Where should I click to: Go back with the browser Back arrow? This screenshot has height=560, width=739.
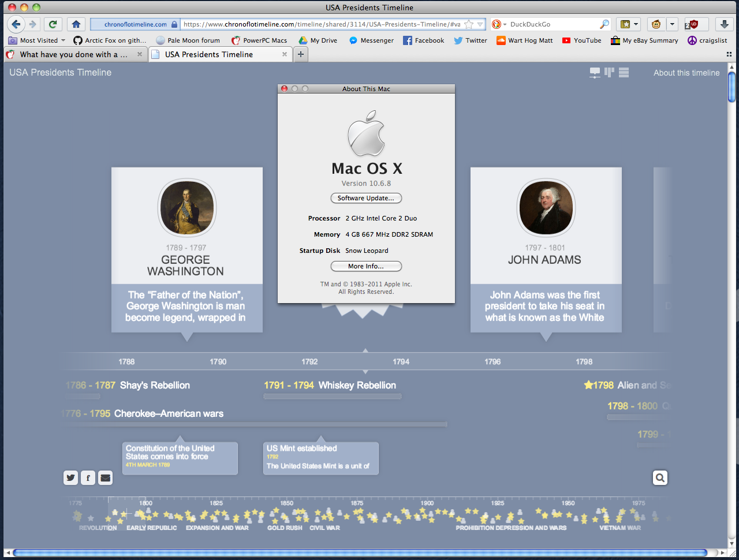pos(16,24)
